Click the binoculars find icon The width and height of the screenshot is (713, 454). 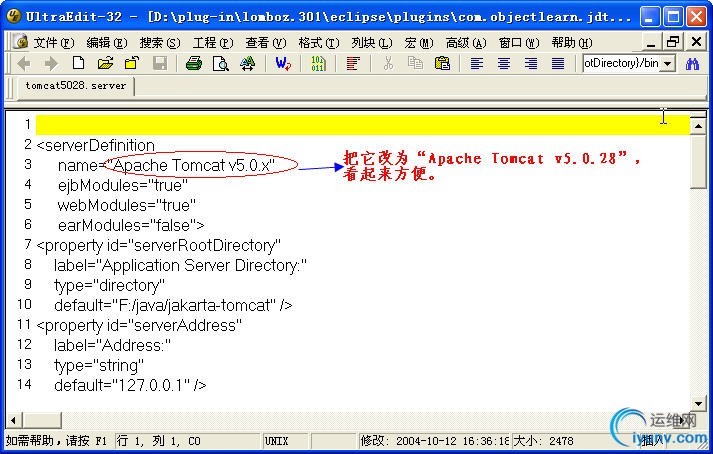point(692,64)
